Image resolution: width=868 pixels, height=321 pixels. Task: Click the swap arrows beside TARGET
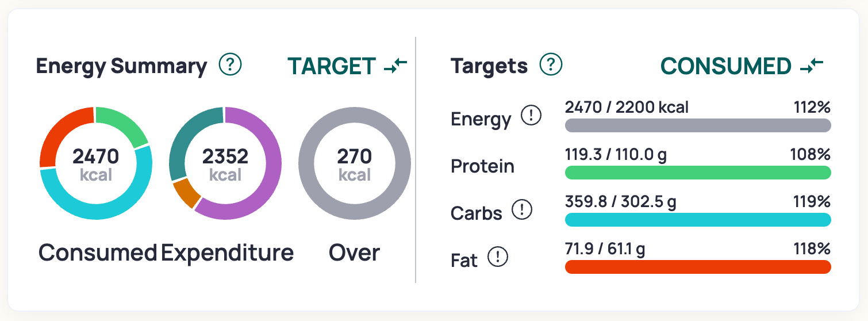(395, 66)
